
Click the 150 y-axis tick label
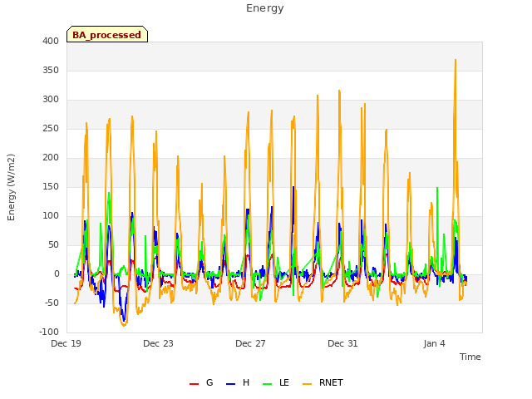[x=51, y=186]
